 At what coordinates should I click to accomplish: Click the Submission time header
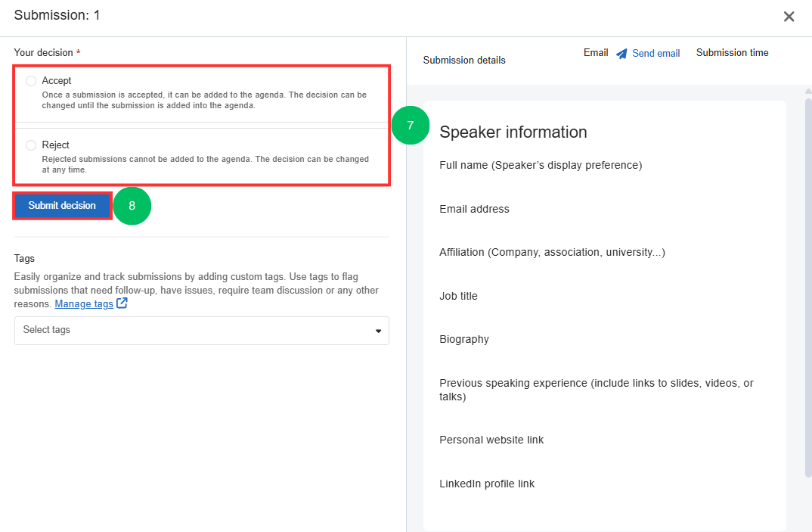(x=732, y=53)
